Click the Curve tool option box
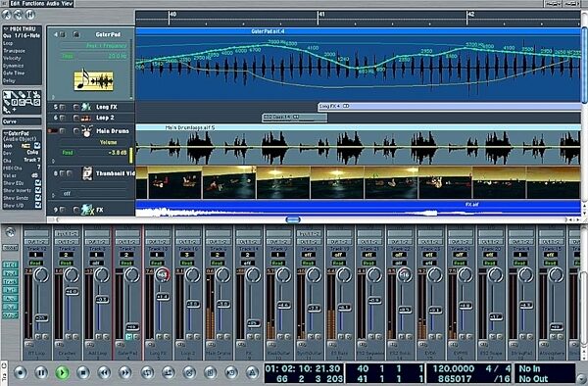Viewport: 588px width, 386px height. click(22, 121)
